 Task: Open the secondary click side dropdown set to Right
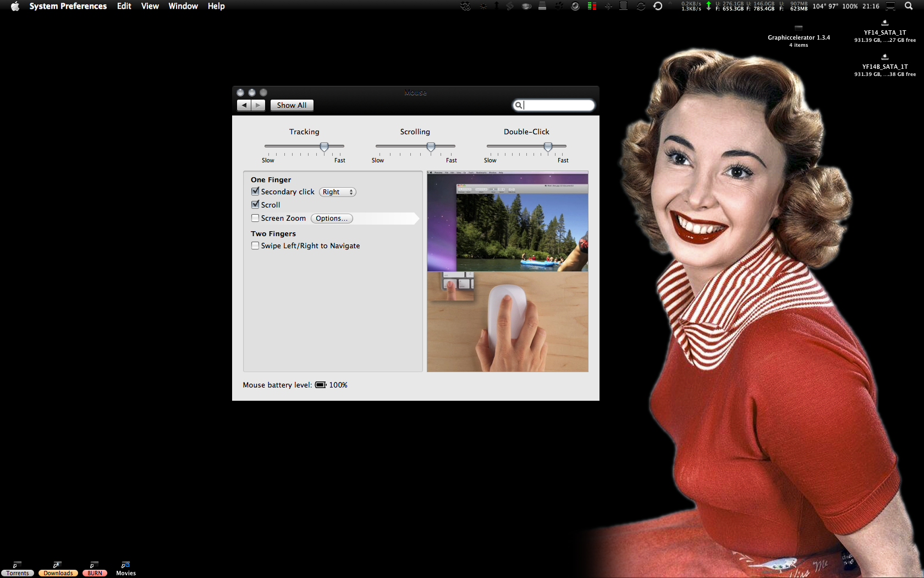click(x=337, y=192)
